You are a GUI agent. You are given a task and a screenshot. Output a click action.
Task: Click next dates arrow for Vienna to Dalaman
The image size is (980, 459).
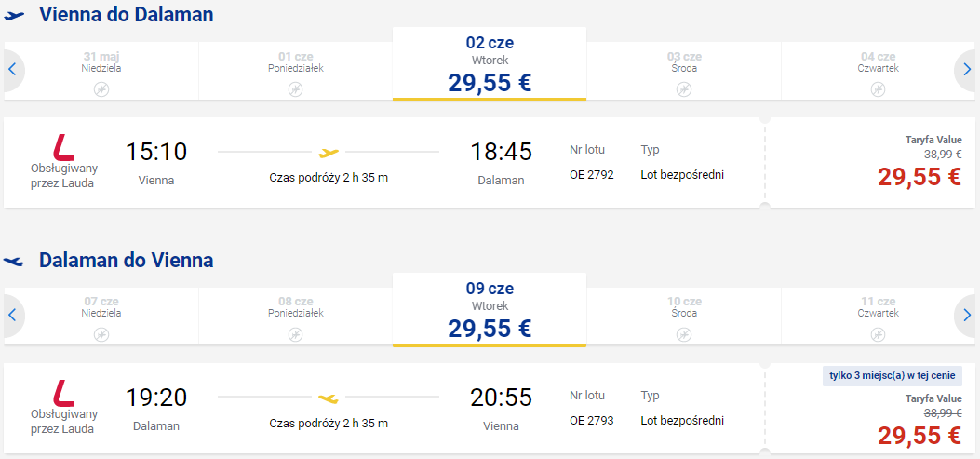pyautogui.click(x=967, y=70)
